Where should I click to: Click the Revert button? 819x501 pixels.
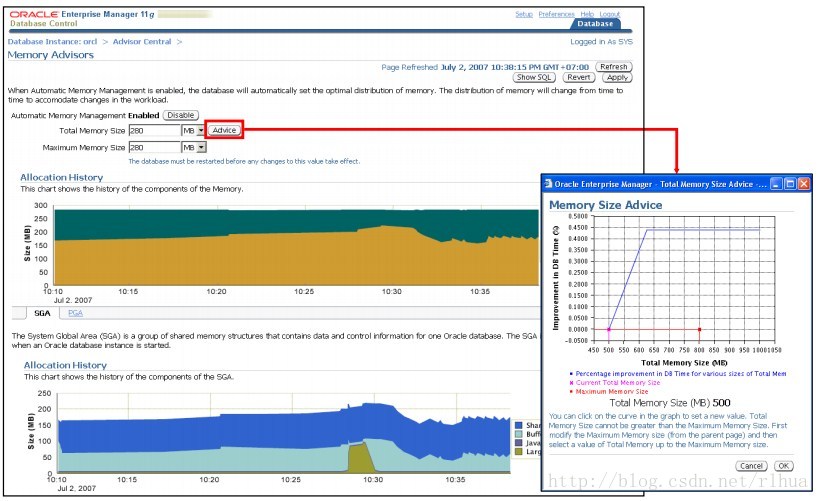click(579, 77)
